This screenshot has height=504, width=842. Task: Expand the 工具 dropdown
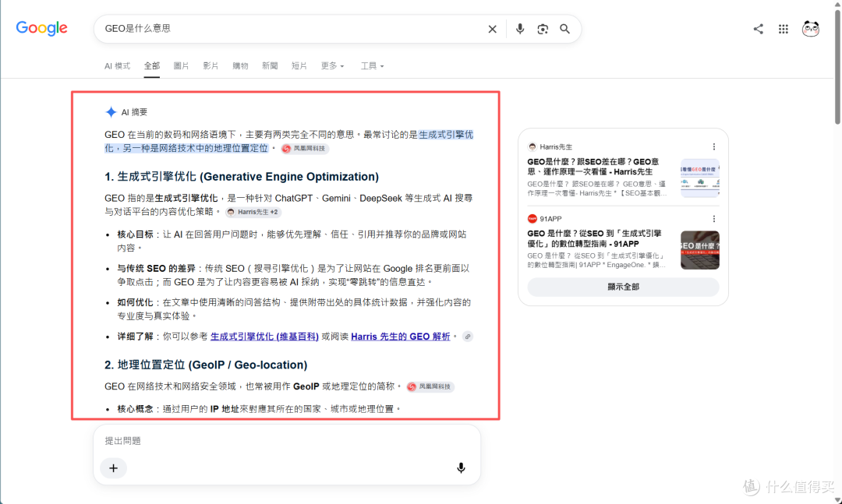[372, 66]
